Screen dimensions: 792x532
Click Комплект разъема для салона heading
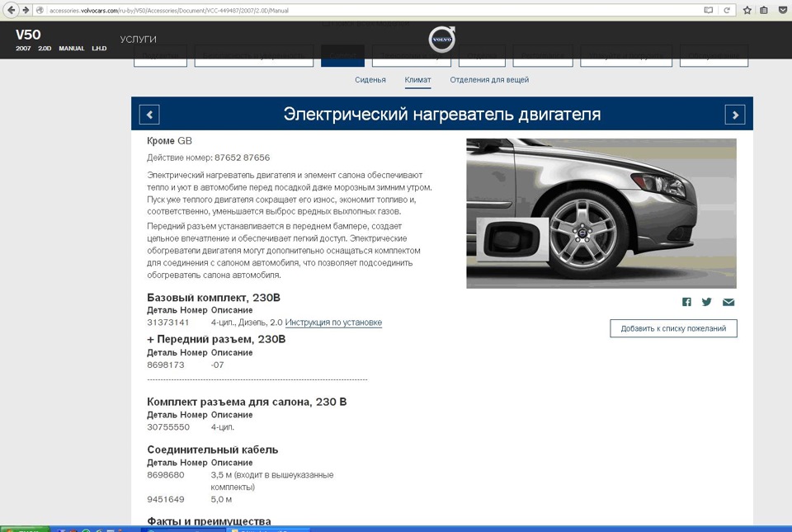click(247, 403)
